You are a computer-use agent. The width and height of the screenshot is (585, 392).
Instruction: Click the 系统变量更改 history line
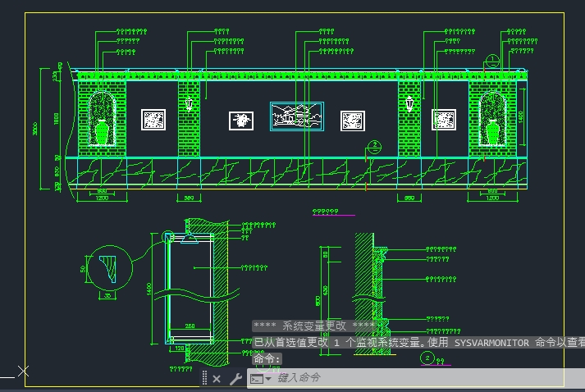313,326
